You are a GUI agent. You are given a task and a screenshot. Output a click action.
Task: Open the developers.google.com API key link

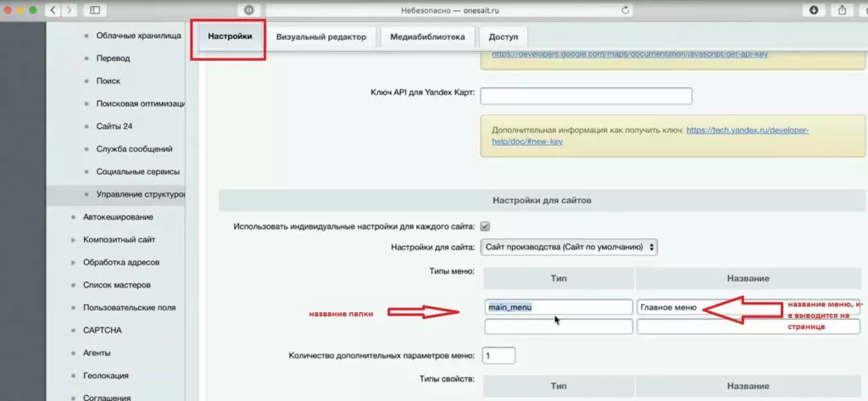coord(630,54)
